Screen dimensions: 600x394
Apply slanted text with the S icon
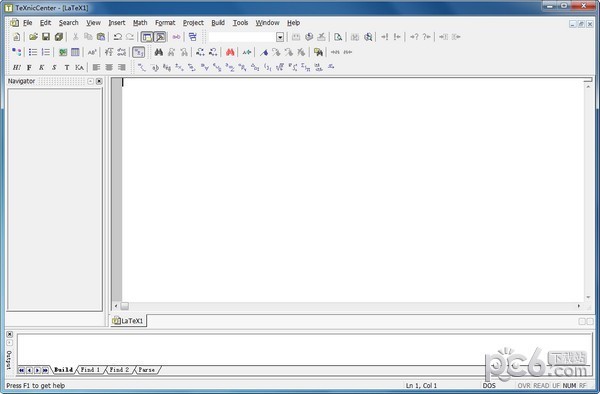[54, 67]
